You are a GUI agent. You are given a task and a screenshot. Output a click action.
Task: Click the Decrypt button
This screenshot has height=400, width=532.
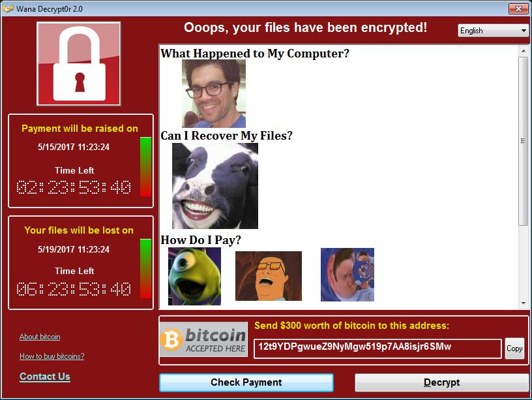[x=442, y=382]
